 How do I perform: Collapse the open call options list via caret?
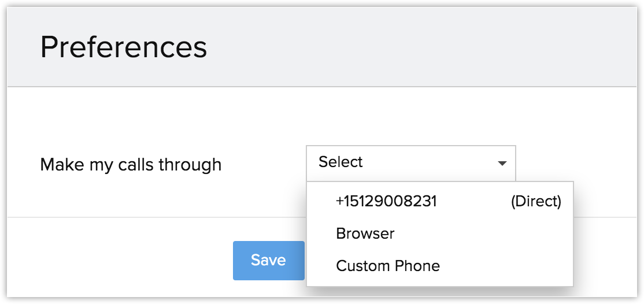[502, 163]
